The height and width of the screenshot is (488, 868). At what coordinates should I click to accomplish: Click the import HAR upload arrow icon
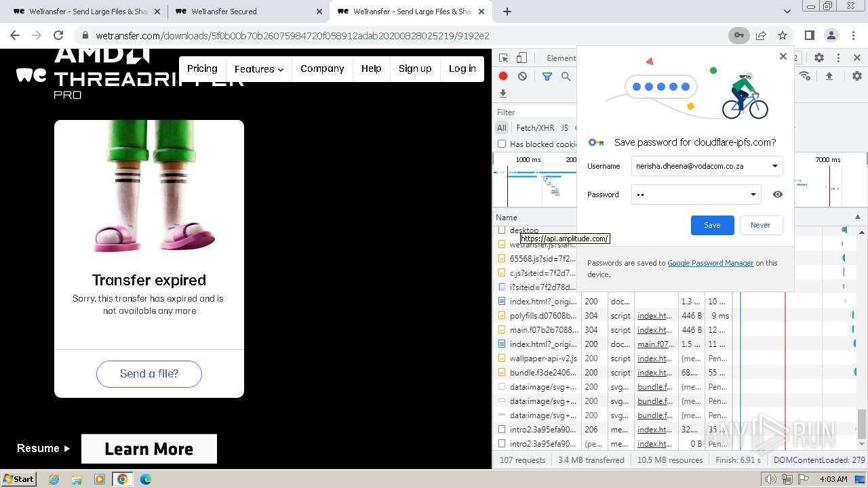(829, 77)
